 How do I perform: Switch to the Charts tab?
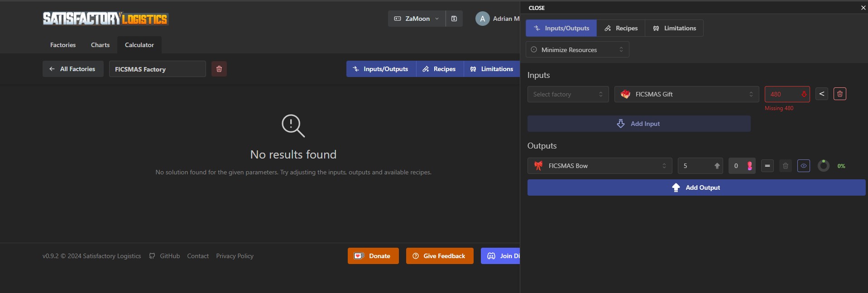click(100, 45)
